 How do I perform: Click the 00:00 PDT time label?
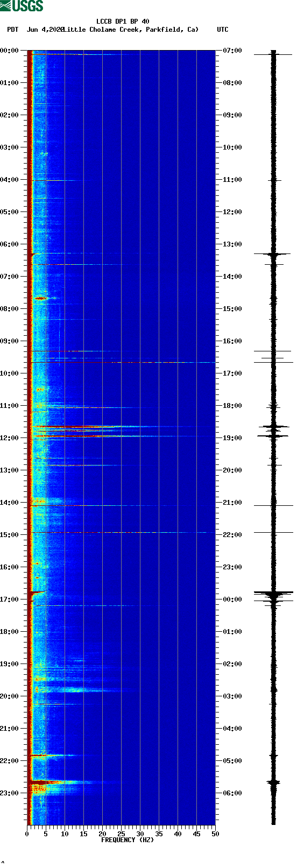click(x=10, y=51)
